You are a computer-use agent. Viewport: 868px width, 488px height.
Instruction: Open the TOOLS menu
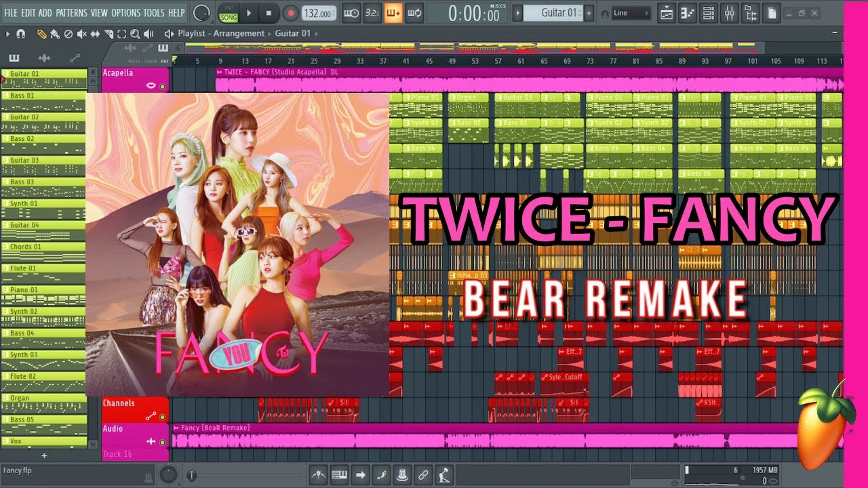click(x=154, y=13)
